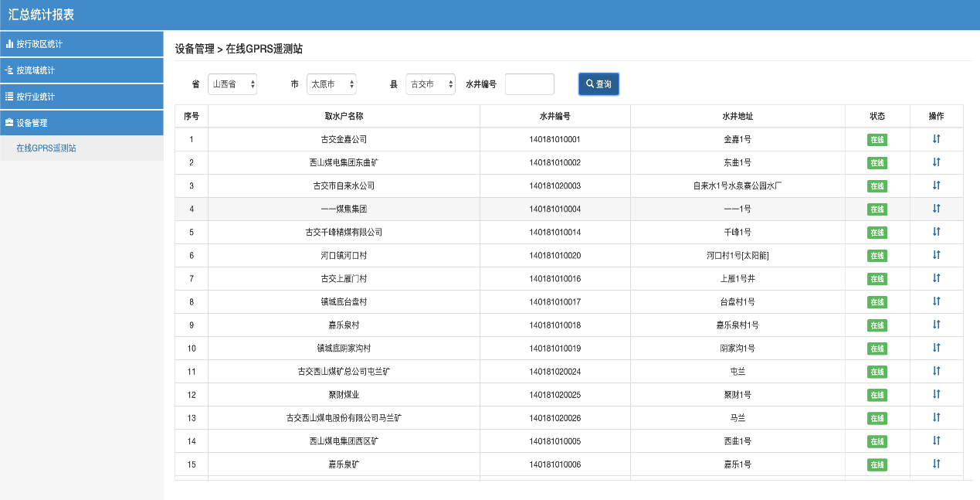Open the province dropdown showing 山西省
This screenshot has width=980, height=500.
click(x=232, y=84)
